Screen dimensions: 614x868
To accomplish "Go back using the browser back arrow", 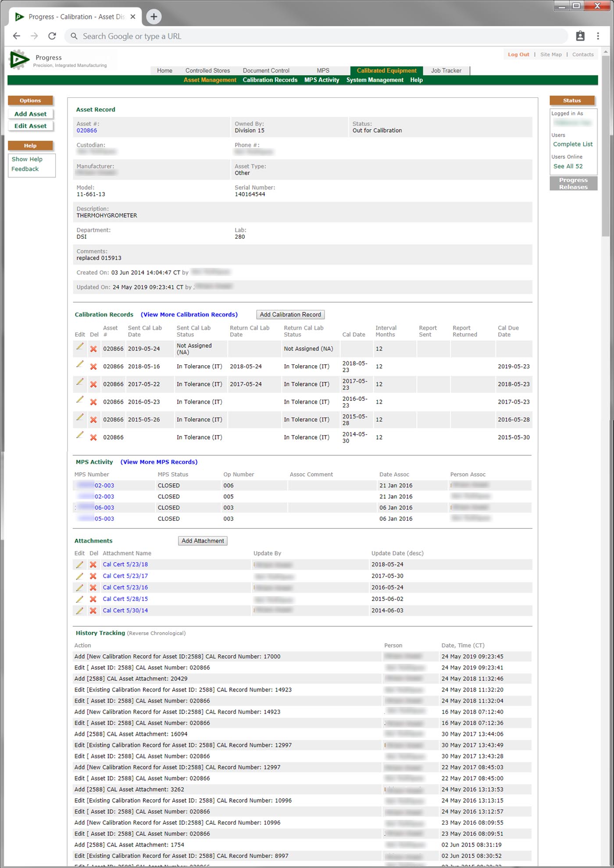I will coord(17,36).
